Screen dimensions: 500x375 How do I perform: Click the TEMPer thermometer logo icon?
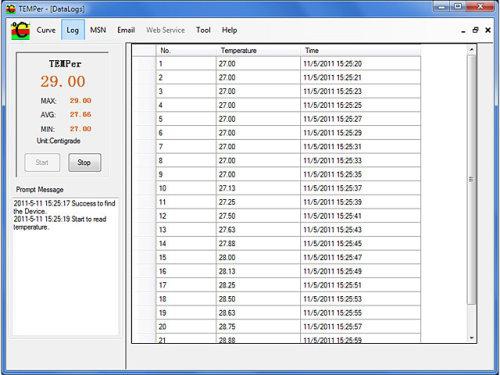click(21, 31)
